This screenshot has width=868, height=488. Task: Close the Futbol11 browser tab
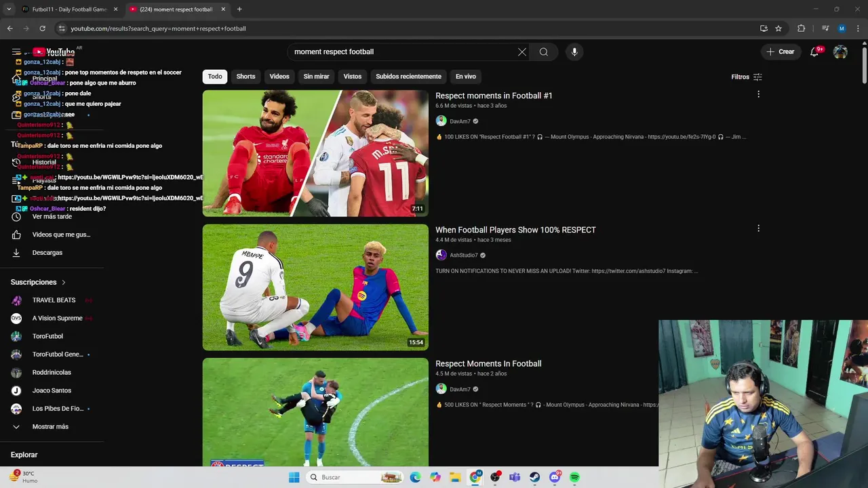[x=115, y=9]
